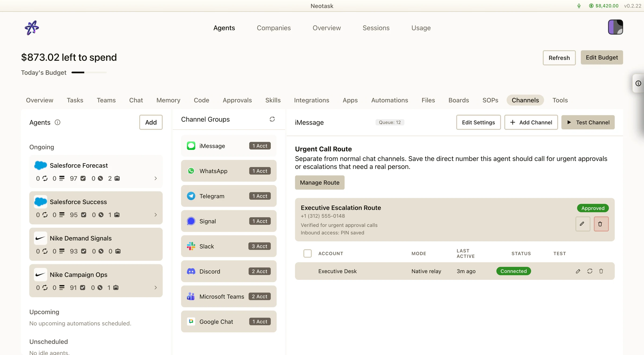Switch to the Tools tab
This screenshot has width=644, height=355.
pyautogui.click(x=560, y=100)
